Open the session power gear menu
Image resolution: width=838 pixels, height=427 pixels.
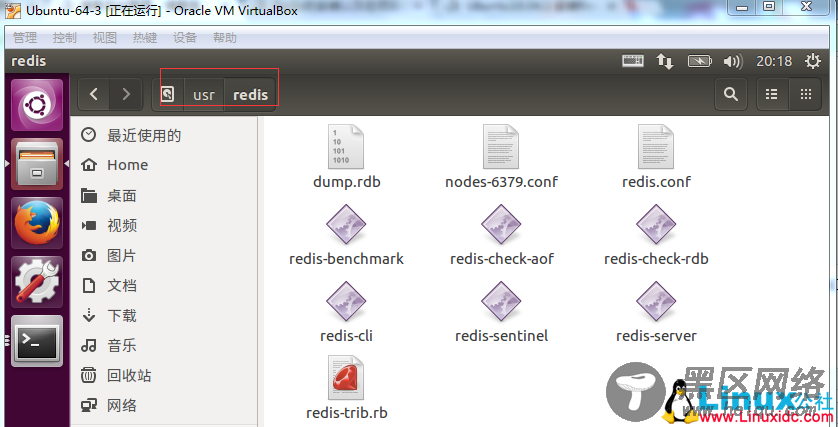[x=812, y=61]
